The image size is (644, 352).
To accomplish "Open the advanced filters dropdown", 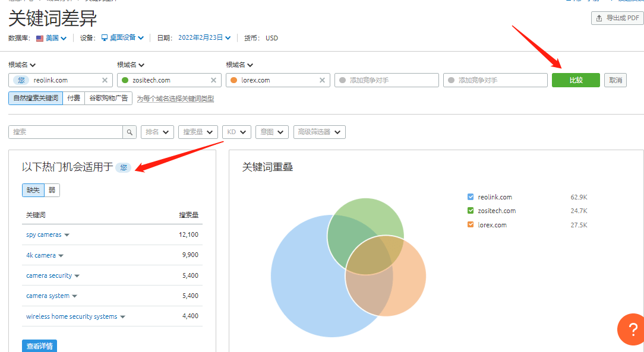I will click(319, 132).
